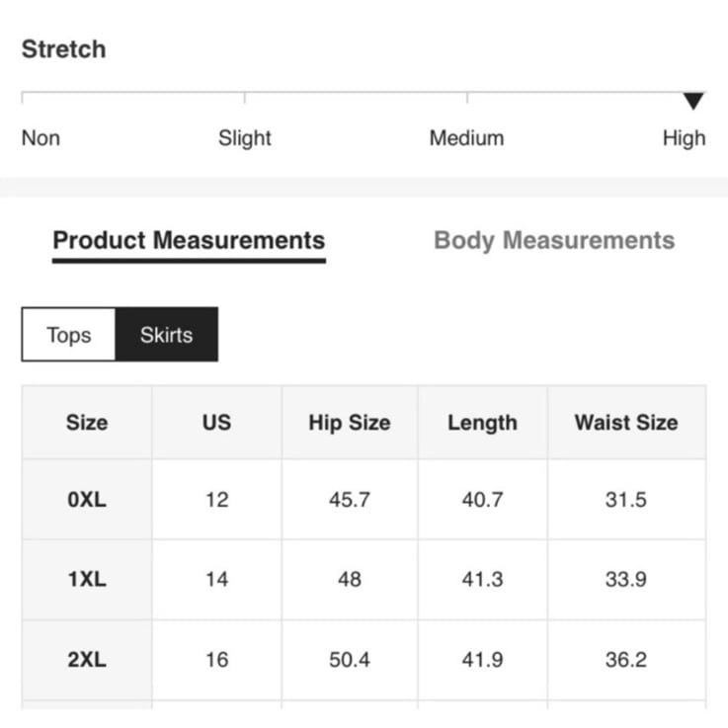Click the Length column header
Viewport: 728px width, 728px height.
point(482,423)
